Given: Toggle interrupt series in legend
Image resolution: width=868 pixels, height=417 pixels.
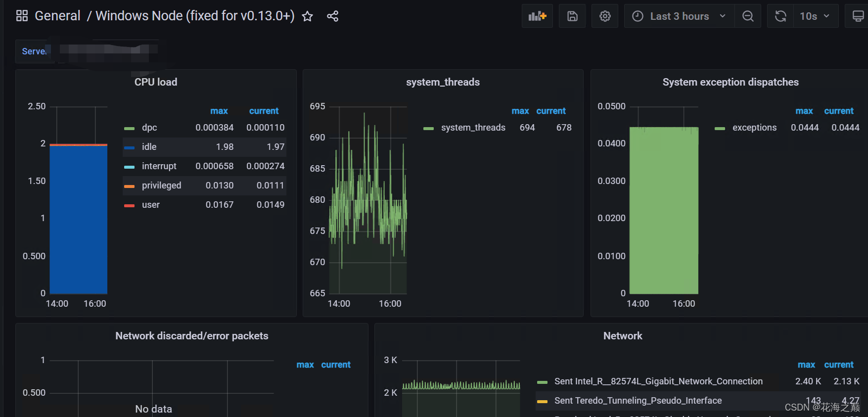Looking at the screenshot, I should pyautogui.click(x=159, y=166).
